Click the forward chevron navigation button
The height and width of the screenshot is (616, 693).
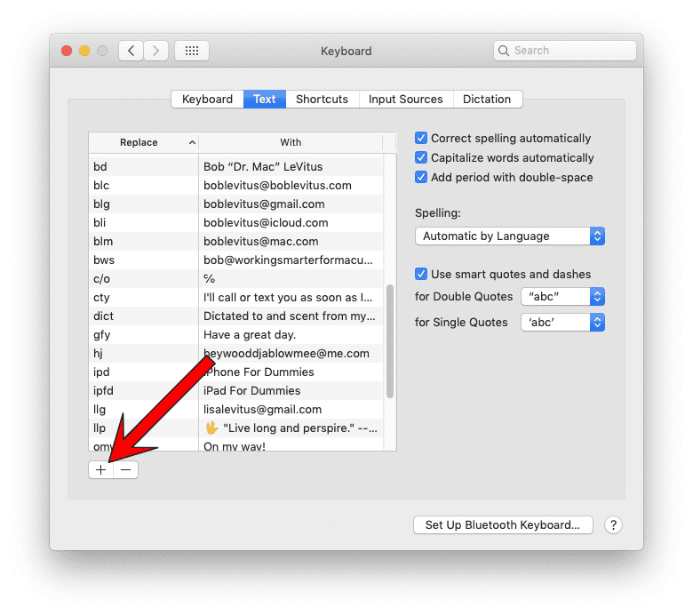(156, 51)
